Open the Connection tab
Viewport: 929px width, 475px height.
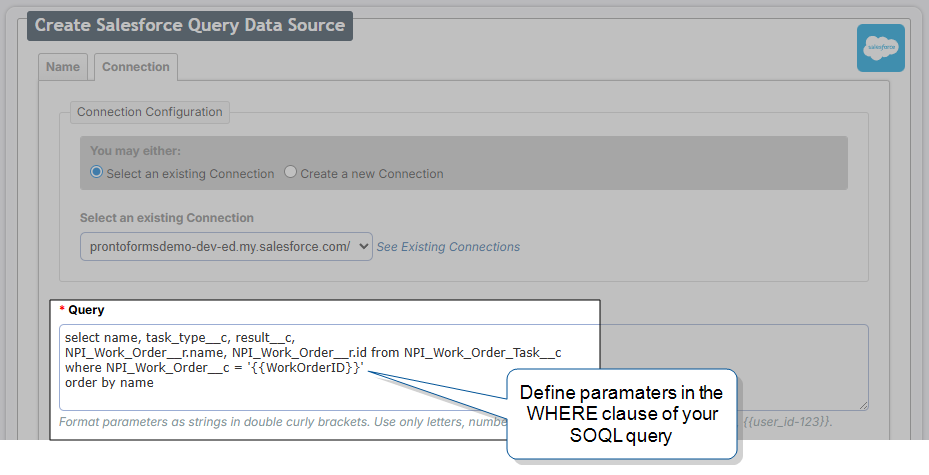click(x=136, y=67)
